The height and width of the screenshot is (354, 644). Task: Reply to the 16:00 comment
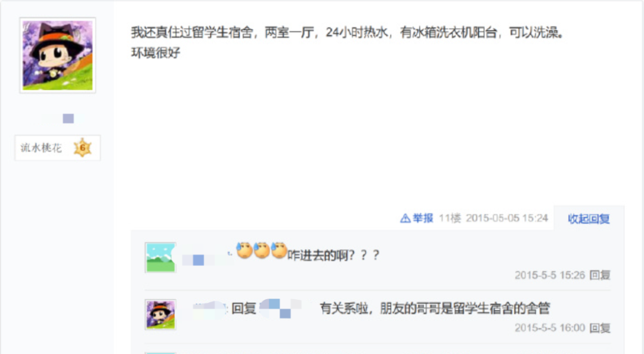coord(600,328)
